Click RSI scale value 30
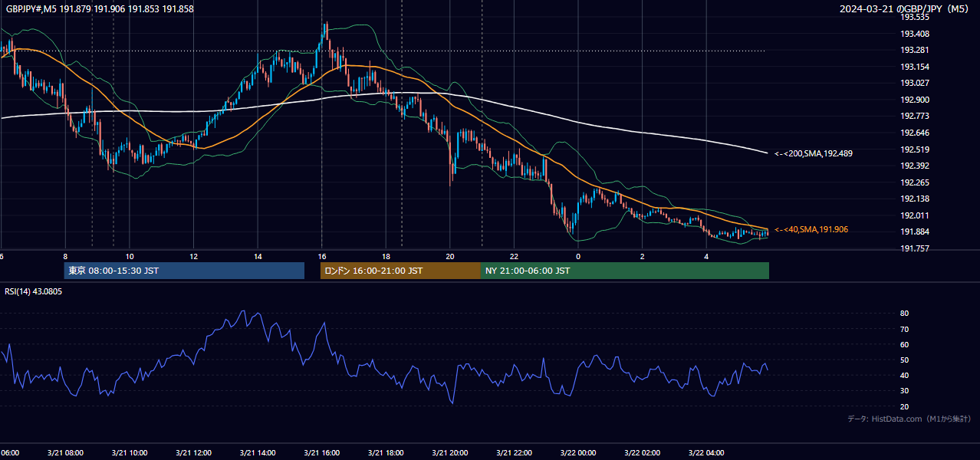This screenshot has height=460, width=980. (904, 391)
